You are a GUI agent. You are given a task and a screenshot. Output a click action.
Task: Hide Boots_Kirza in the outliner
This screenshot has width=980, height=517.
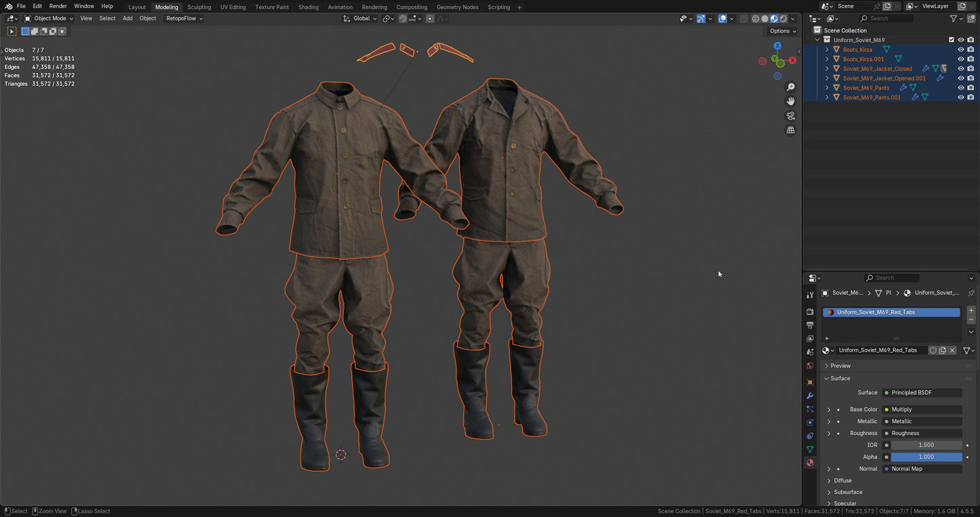coord(961,49)
